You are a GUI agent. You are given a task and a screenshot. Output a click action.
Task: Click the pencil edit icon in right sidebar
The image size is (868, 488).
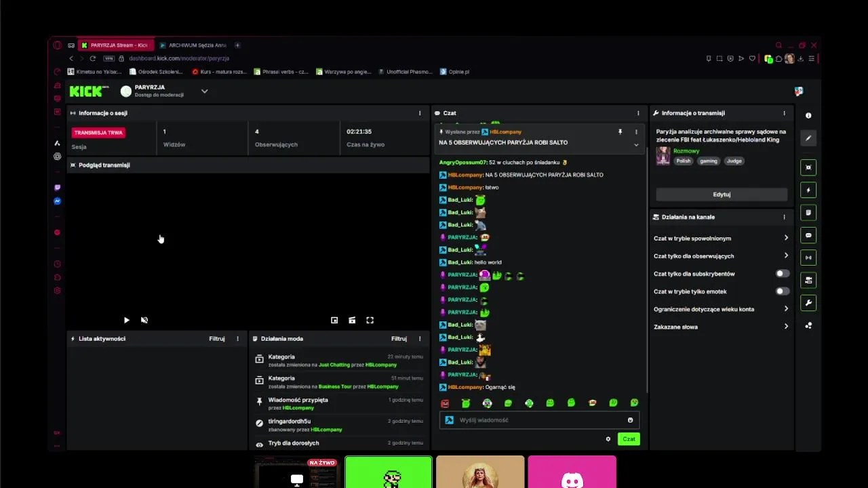click(808, 138)
